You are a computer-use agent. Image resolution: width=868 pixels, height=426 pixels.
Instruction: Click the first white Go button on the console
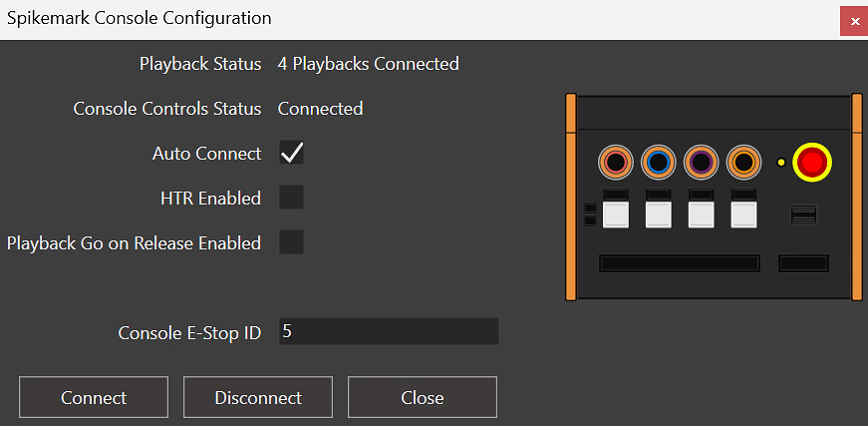(616, 214)
